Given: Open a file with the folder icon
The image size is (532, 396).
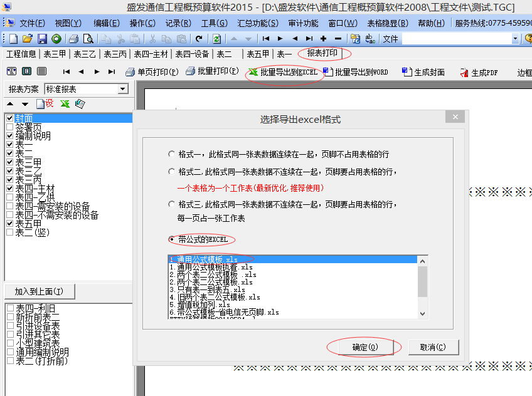Looking at the screenshot, I should pyautogui.click(x=28, y=39).
